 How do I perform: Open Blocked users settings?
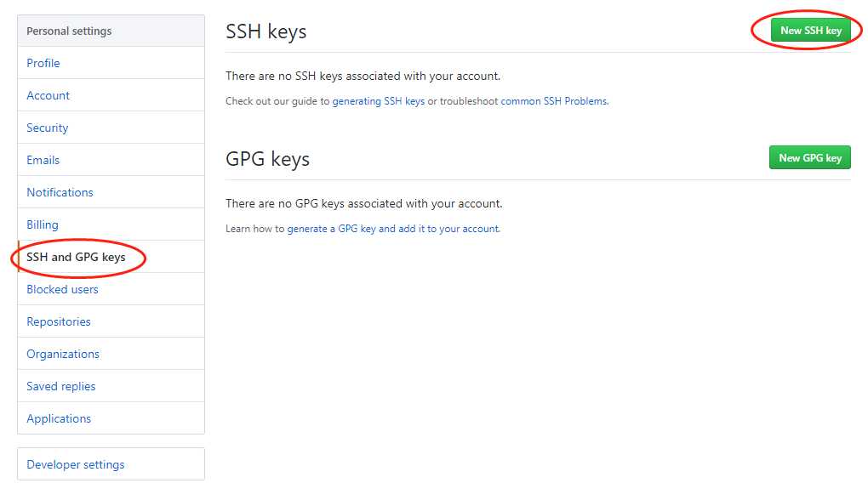click(x=62, y=289)
